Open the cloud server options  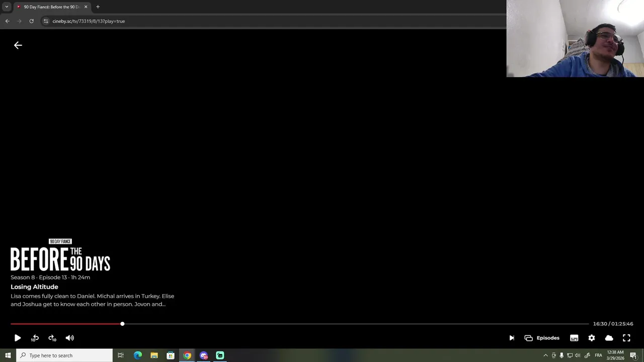609,338
